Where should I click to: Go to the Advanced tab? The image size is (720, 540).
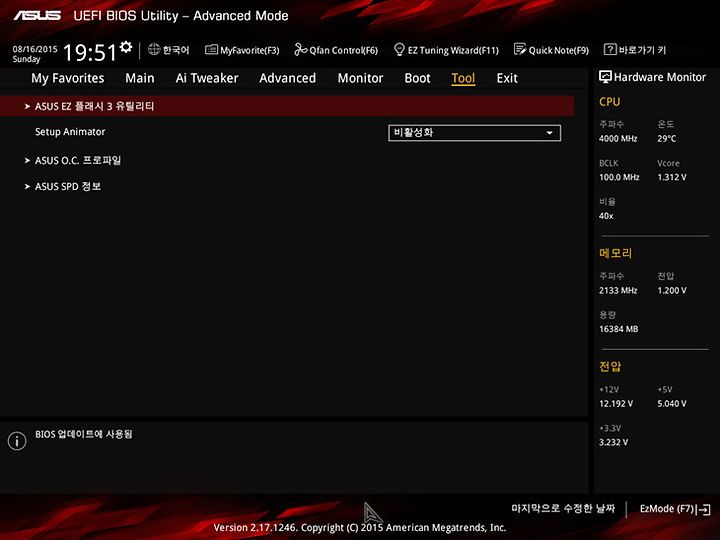pyautogui.click(x=287, y=78)
